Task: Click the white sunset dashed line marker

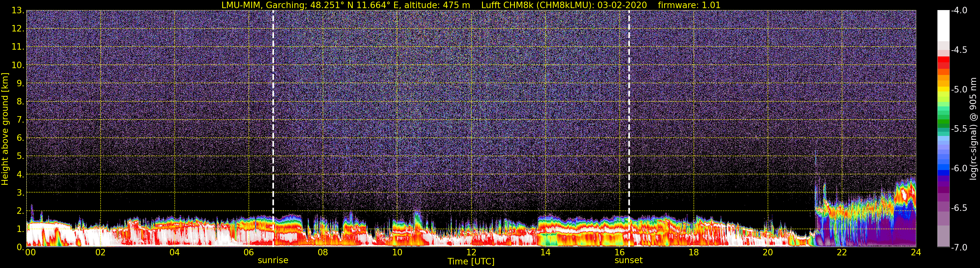Action: (x=629, y=129)
